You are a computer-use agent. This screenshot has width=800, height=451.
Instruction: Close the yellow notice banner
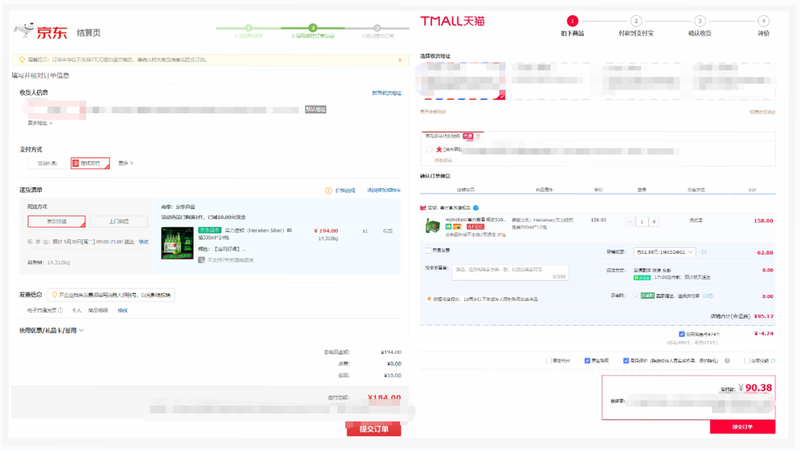[x=399, y=60]
